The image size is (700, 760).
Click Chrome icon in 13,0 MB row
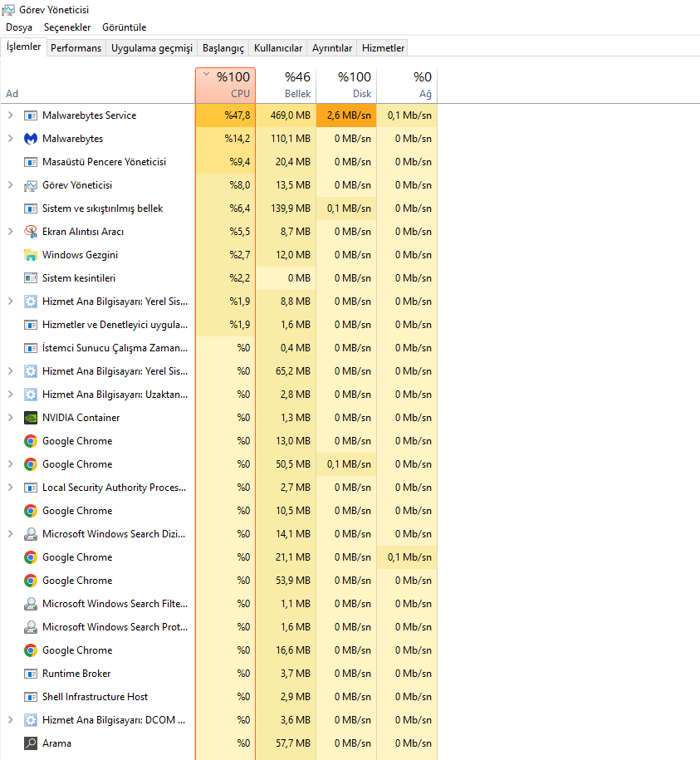click(31, 441)
